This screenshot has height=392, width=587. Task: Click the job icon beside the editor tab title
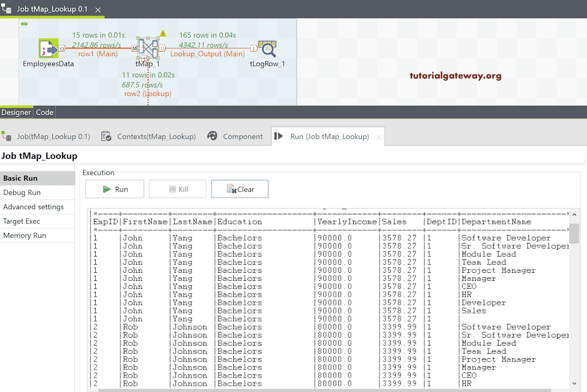pos(6,10)
